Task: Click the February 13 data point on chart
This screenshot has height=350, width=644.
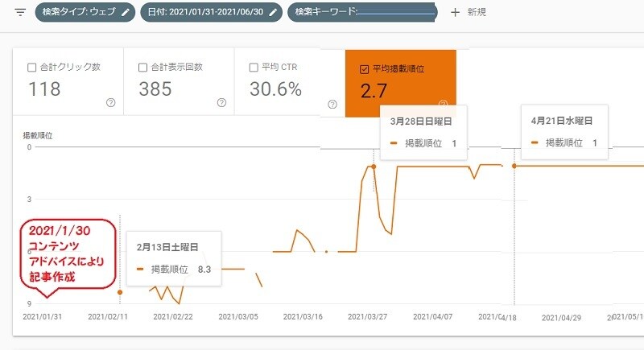Action: pos(120,292)
